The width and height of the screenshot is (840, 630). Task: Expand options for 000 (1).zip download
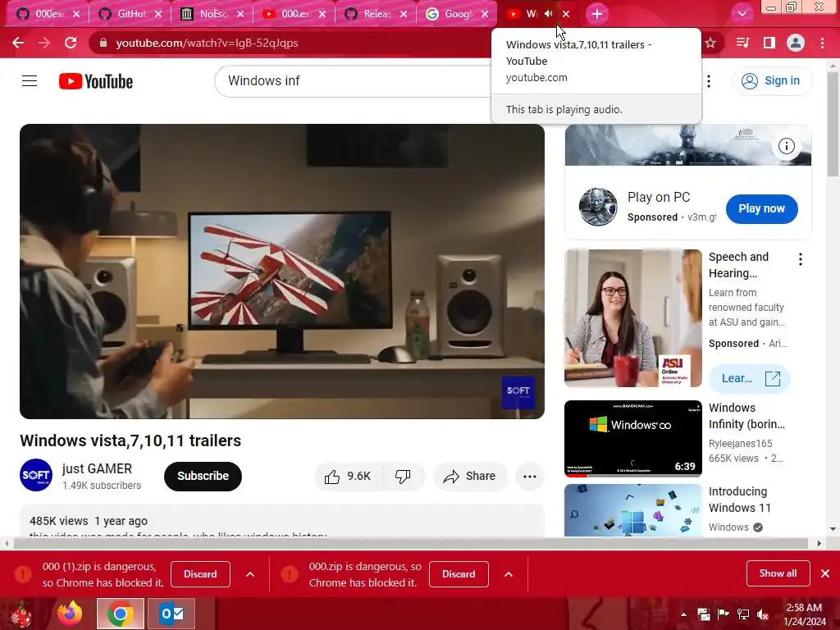[250, 574]
